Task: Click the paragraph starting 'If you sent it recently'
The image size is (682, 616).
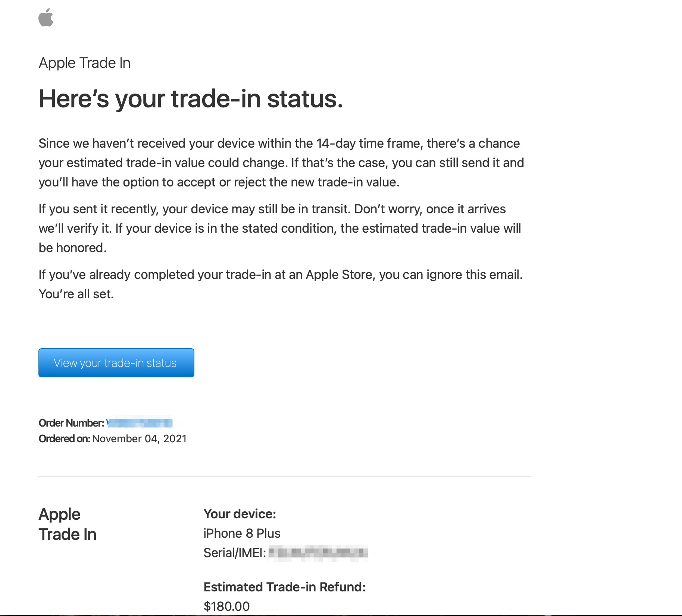Action: point(280,228)
